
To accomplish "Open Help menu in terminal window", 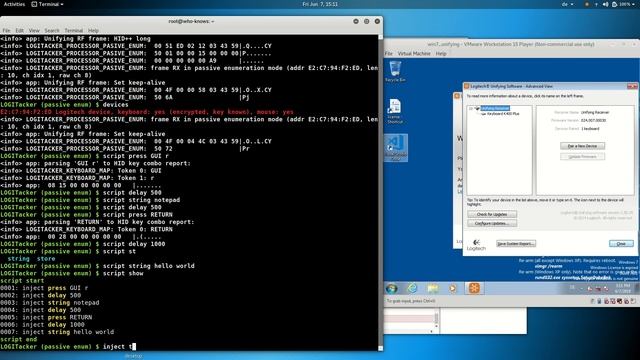I will 93,30.
